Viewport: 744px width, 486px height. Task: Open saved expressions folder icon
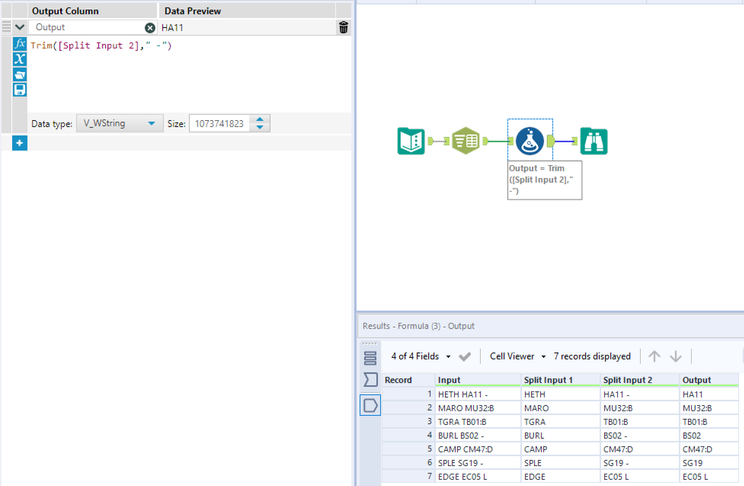(x=19, y=75)
